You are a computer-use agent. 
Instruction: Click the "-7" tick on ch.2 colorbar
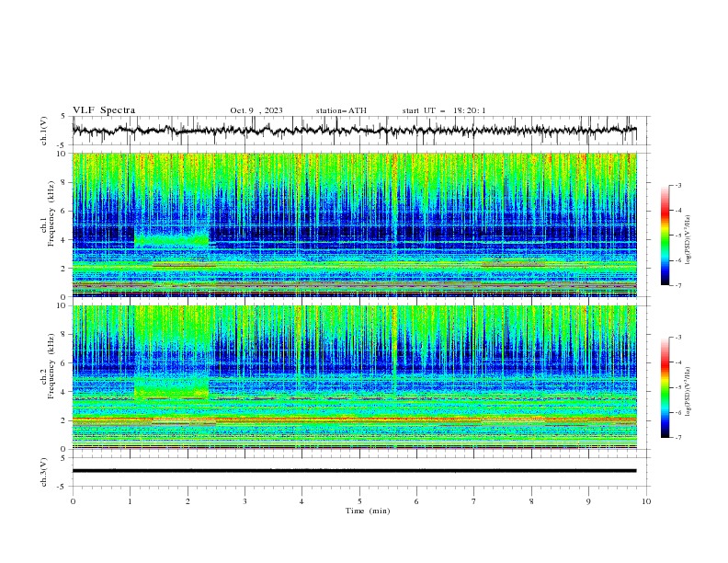point(677,437)
